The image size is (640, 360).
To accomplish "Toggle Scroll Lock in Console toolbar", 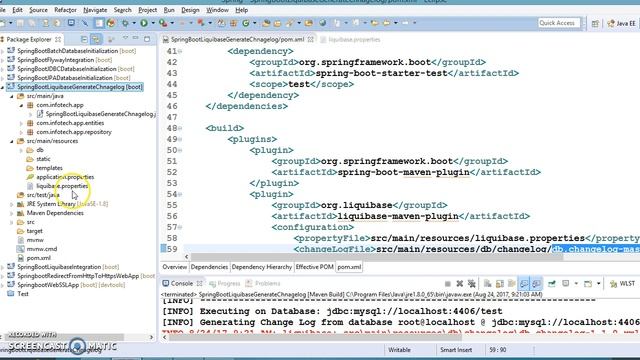I will point(500,284).
